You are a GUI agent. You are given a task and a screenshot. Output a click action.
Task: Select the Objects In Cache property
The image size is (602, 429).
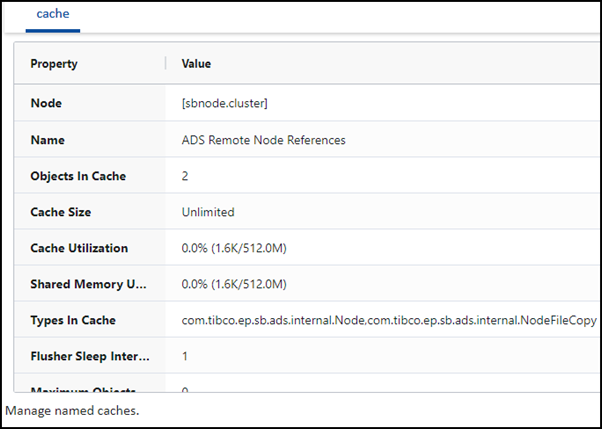coord(79,176)
